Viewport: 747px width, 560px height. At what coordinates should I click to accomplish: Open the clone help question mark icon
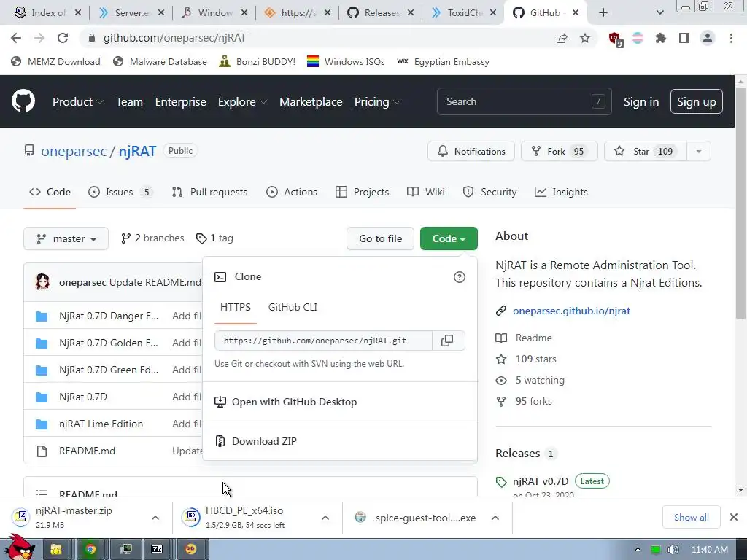point(460,277)
